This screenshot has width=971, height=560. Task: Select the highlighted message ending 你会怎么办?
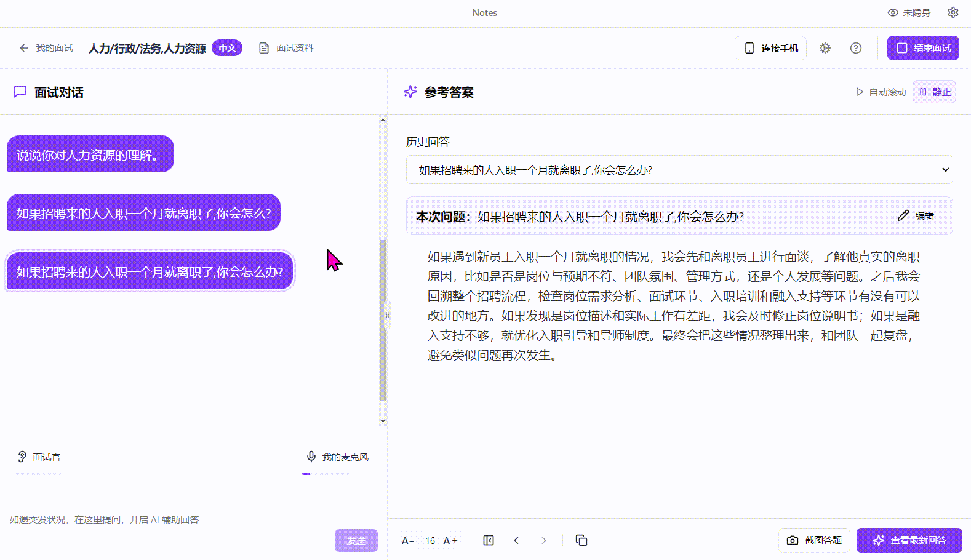[150, 271]
